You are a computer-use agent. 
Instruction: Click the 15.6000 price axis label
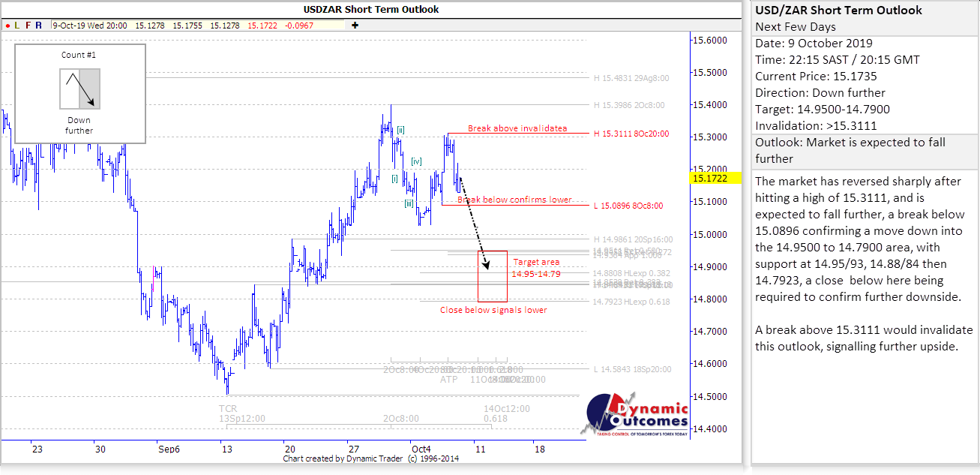coord(711,41)
